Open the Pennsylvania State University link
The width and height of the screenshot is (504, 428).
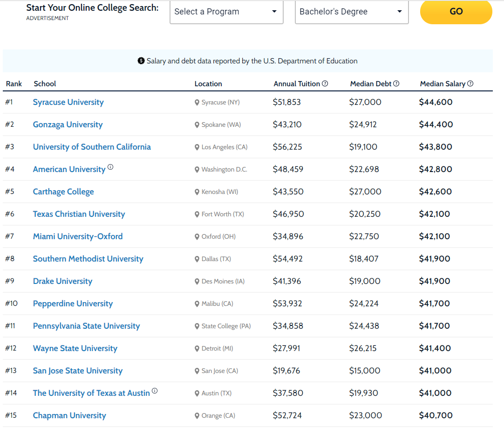click(x=87, y=326)
